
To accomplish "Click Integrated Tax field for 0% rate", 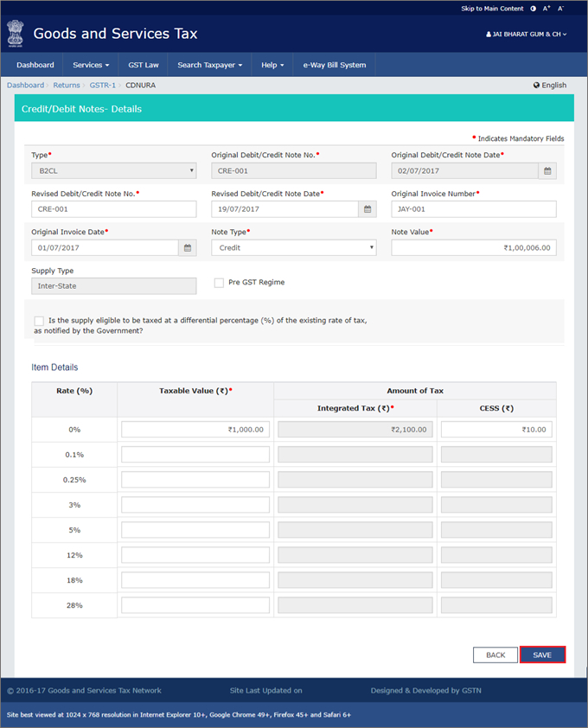I will click(x=355, y=430).
